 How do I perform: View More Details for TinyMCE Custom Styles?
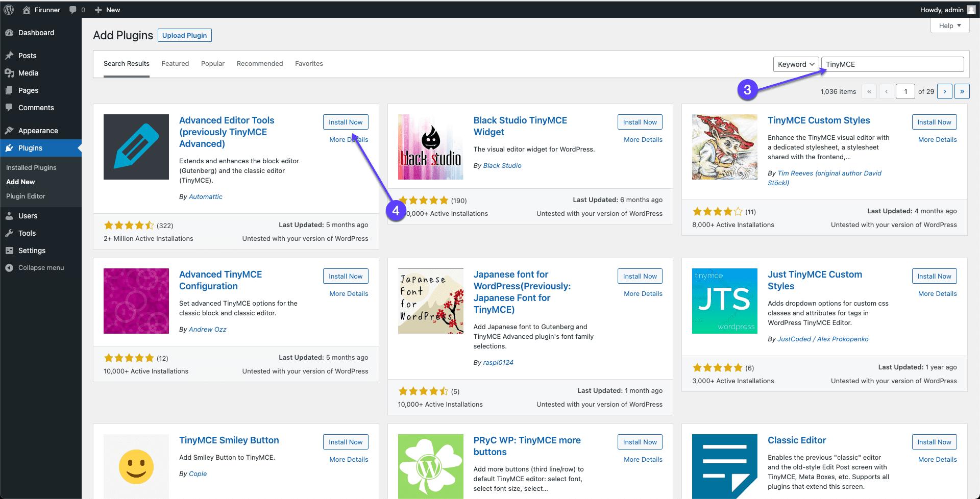click(x=937, y=139)
